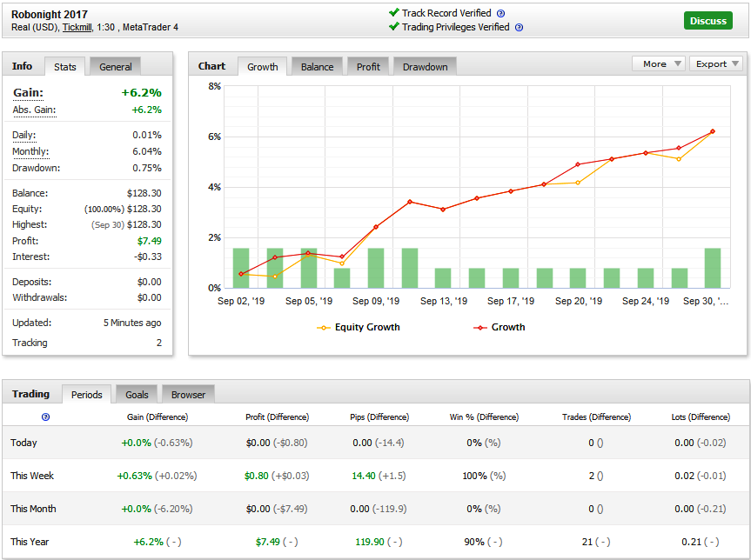Open the Goals tab
751x560 pixels.
tap(137, 395)
